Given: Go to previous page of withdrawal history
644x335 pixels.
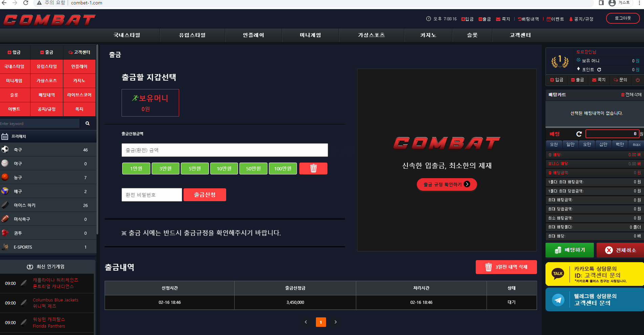Looking at the screenshot, I should tap(306, 322).
